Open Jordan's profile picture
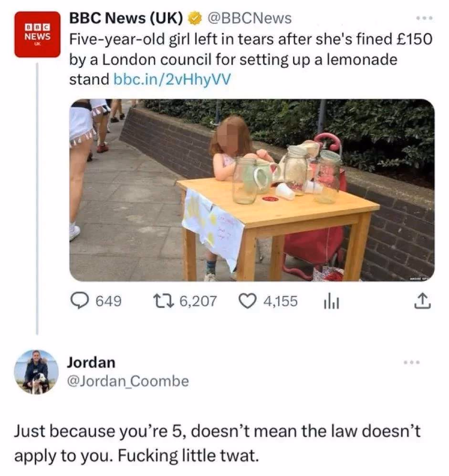The width and height of the screenshot is (449, 476). click(36, 372)
